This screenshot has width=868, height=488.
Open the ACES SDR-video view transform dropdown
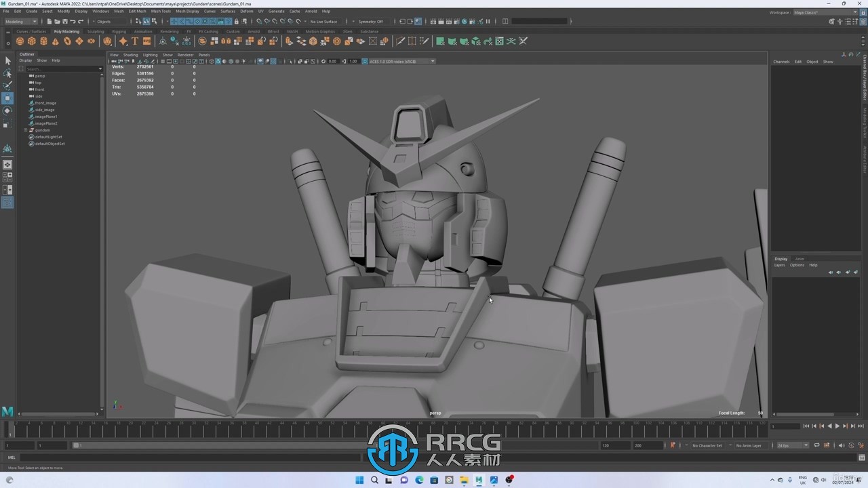coord(401,61)
